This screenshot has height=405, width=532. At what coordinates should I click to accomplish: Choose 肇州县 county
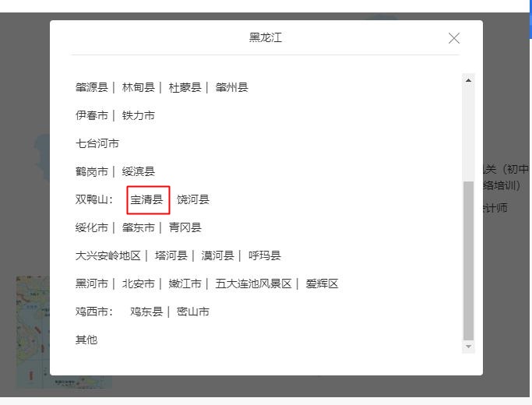232,87
